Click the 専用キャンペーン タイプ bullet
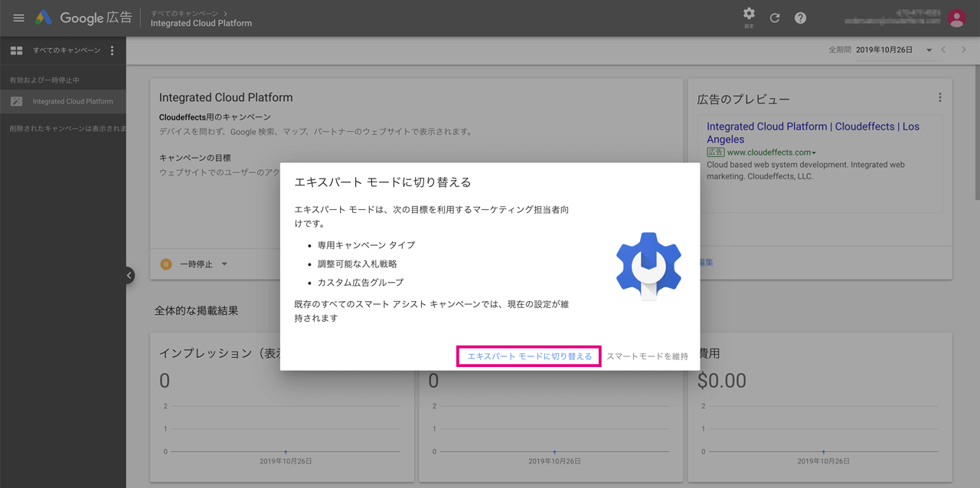This screenshot has height=488, width=980. (x=366, y=245)
